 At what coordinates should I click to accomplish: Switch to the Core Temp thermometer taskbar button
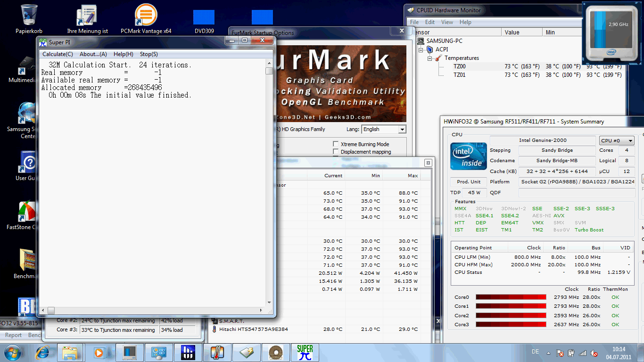(217, 353)
